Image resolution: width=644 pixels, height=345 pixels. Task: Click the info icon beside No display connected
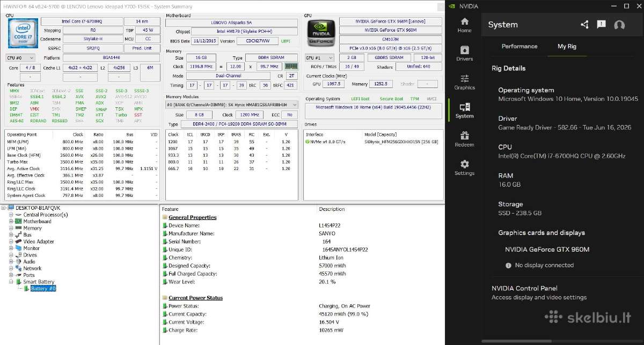coord(508,265)
